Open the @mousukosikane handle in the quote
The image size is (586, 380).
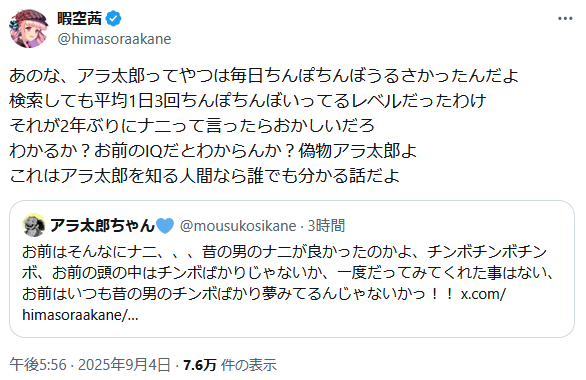coord(238,226)
